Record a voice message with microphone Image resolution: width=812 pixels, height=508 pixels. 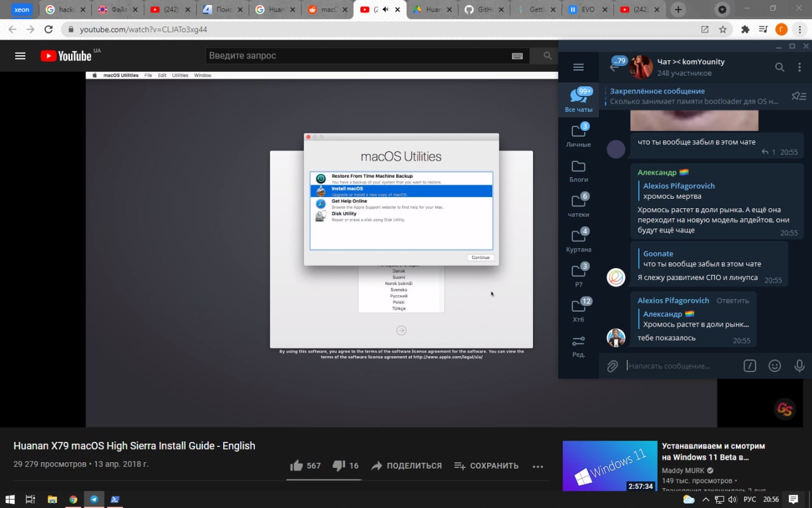point(799,366)
